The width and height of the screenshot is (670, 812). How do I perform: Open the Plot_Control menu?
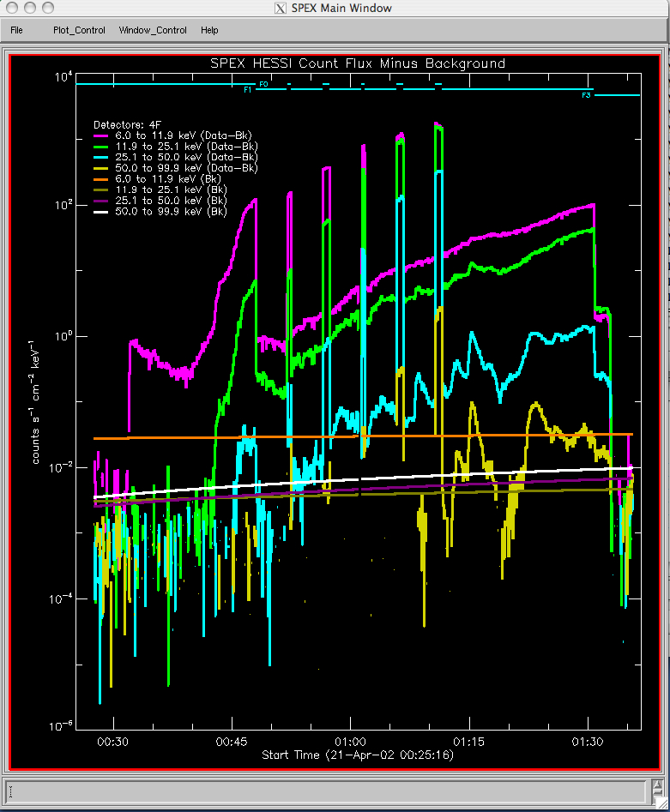pos(79,30)
